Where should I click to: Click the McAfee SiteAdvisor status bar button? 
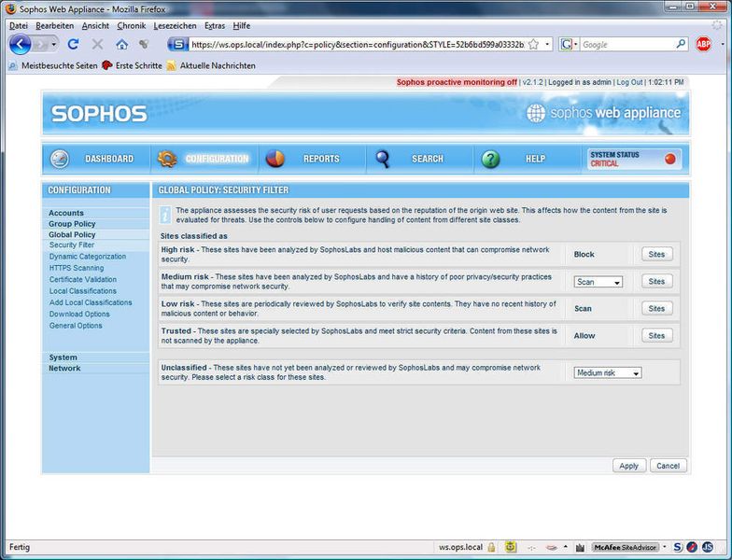point(626,547)
